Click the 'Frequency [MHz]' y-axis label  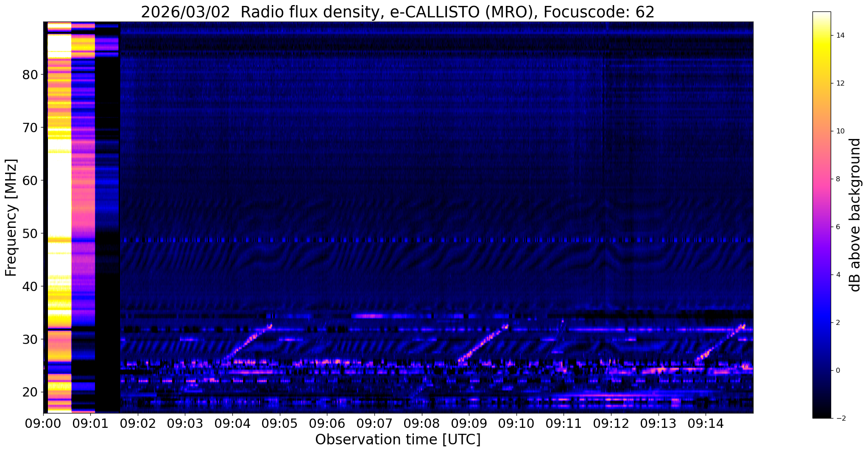11,217
